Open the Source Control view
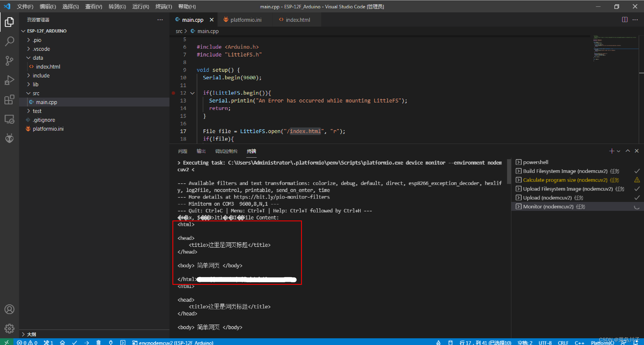 point(9,61)
